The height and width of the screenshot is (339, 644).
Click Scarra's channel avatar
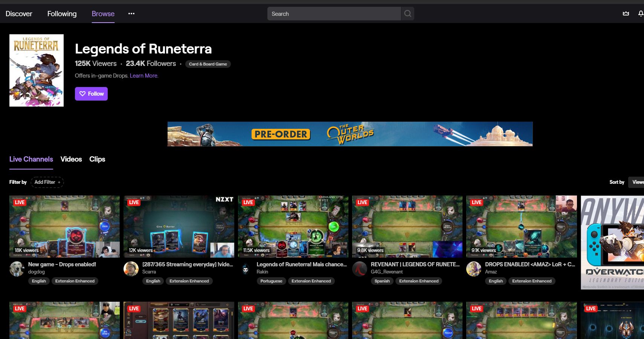click(131, 269)
